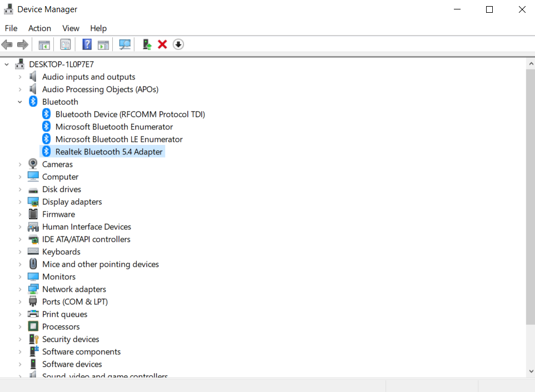Open the Help menu

(98, 28)
